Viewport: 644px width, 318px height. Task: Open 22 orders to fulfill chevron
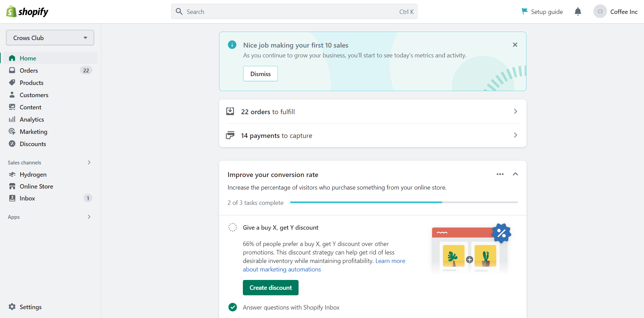pyautogui.click(x=516, y=111)
